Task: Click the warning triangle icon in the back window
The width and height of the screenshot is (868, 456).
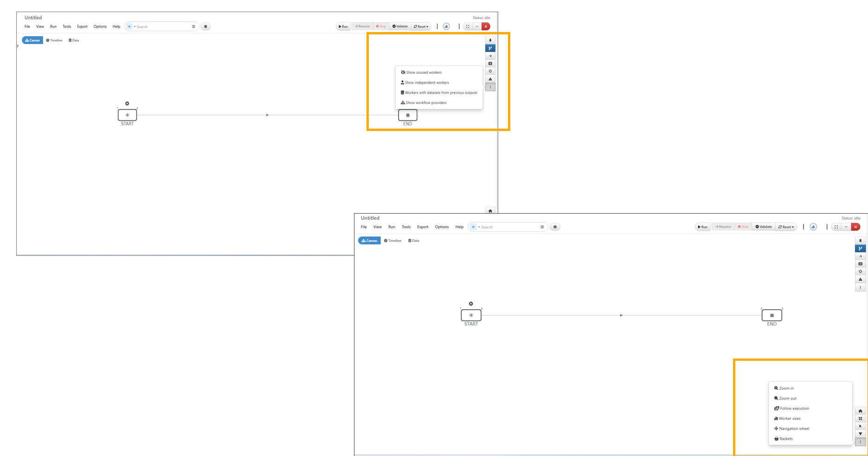Action: 490,79
